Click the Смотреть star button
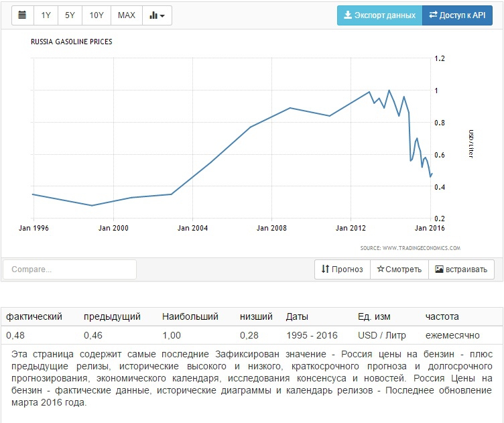This screenshot has width=504, height=423. pyautogui.click(x=399, y=269)
